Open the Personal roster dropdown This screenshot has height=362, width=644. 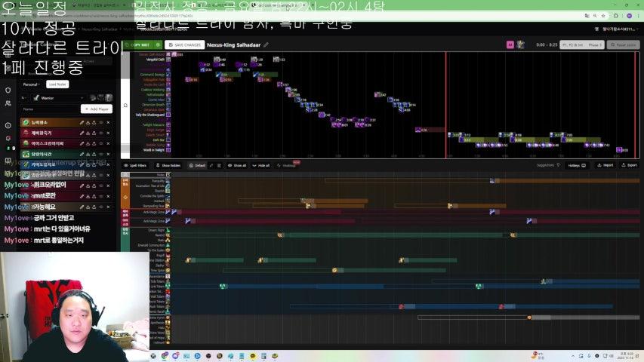point(32,84)
